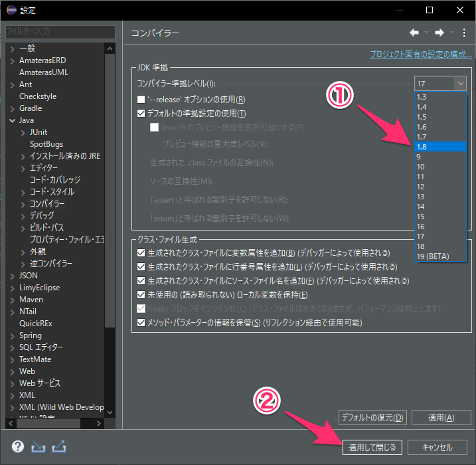Open the forward history dropdown arrow
Image resolution: width=476 pixels, height=465 pixels.
[451, 33]
